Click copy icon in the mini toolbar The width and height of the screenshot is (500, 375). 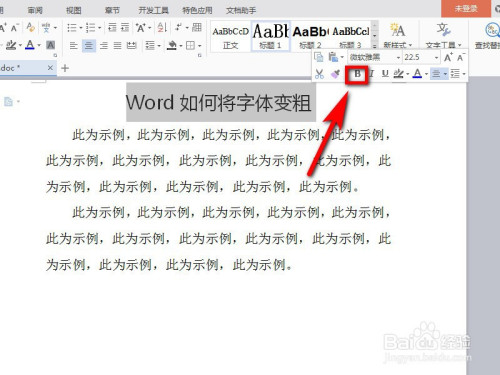coord(319,57)
